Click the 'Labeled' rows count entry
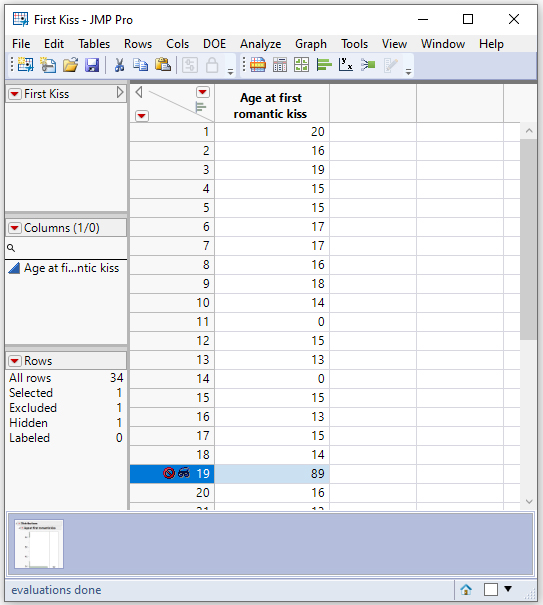The height and width of the screenshot is (605, 543). 66,438
